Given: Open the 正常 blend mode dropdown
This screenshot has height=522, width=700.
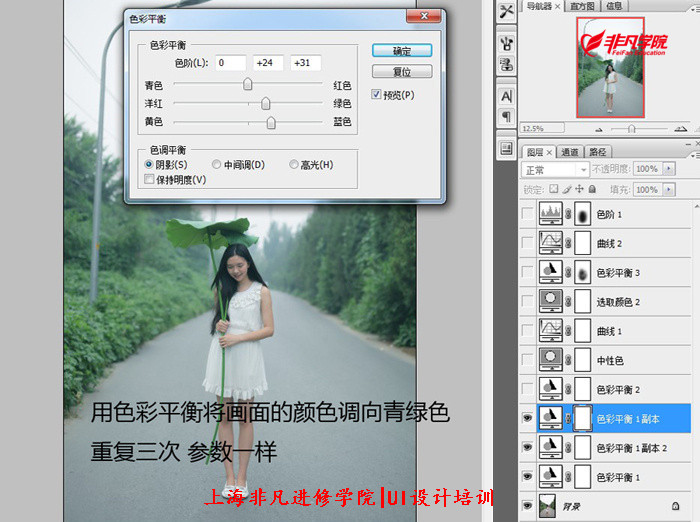Looking at the screenshot, I should pos(555,170).
